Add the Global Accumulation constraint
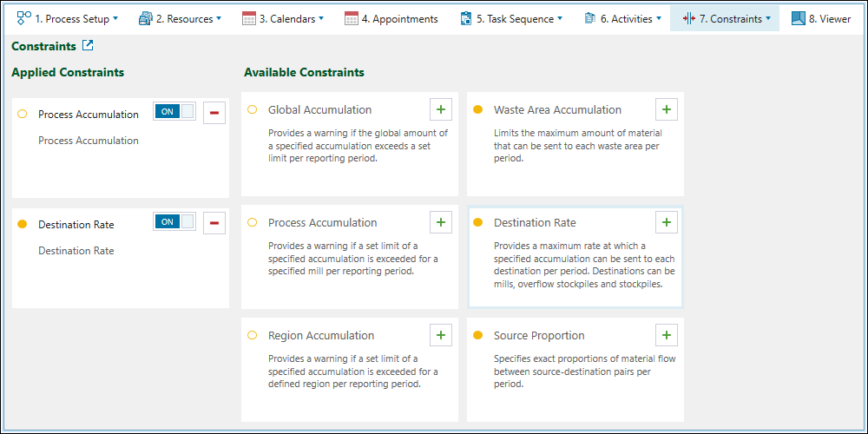Screen dimensions: 868x434 pyautogui.click(x=441, y=109)
